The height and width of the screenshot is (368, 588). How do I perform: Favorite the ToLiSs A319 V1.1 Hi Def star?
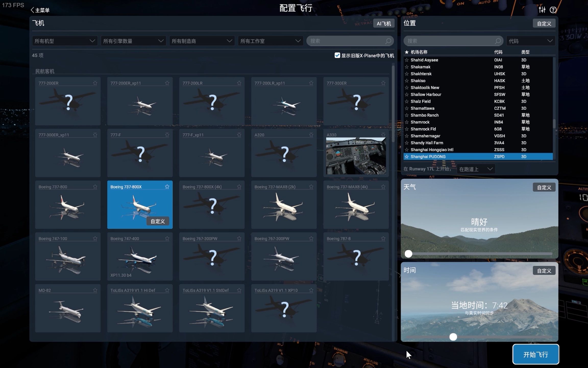(167, 290)
